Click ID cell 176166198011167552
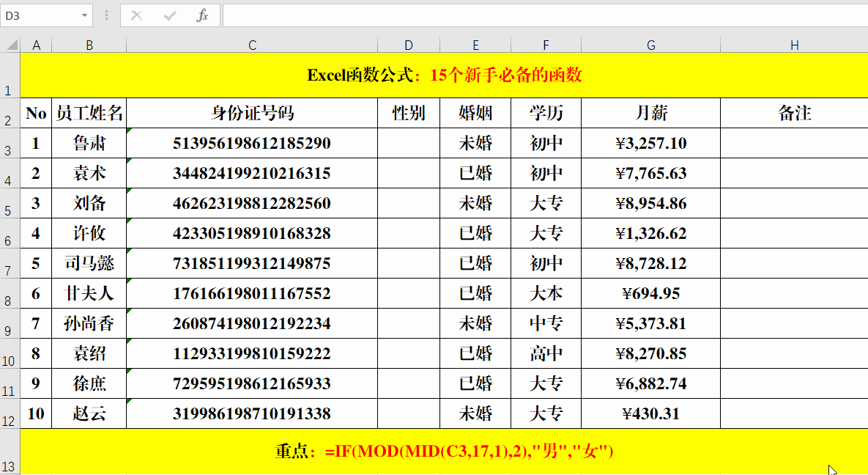This screenshot has width=868, height=475. tap(252, 293)
